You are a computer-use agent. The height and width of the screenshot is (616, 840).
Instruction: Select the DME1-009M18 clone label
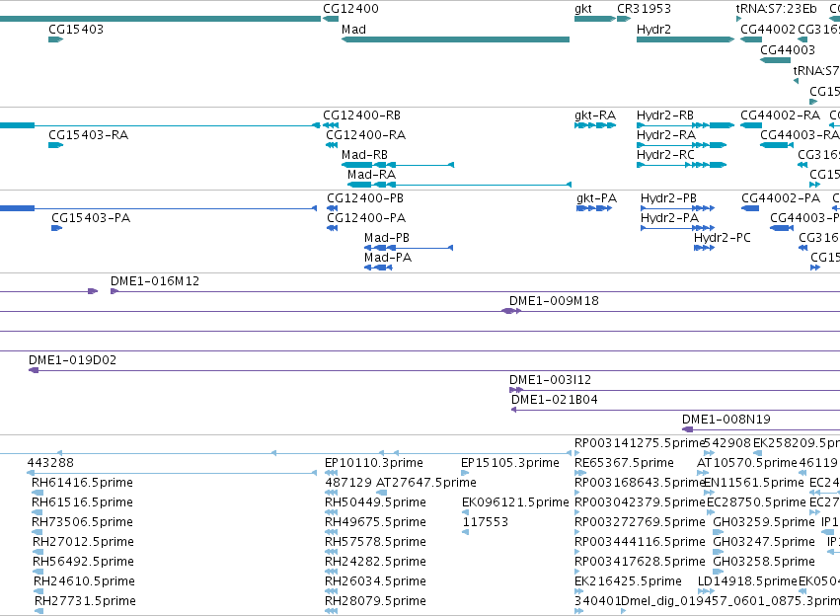tap(554, 301)
